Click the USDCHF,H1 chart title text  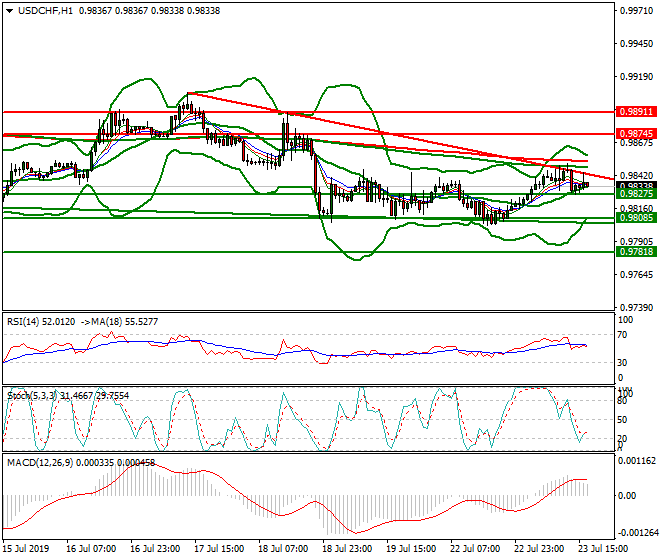pos(45,11)
